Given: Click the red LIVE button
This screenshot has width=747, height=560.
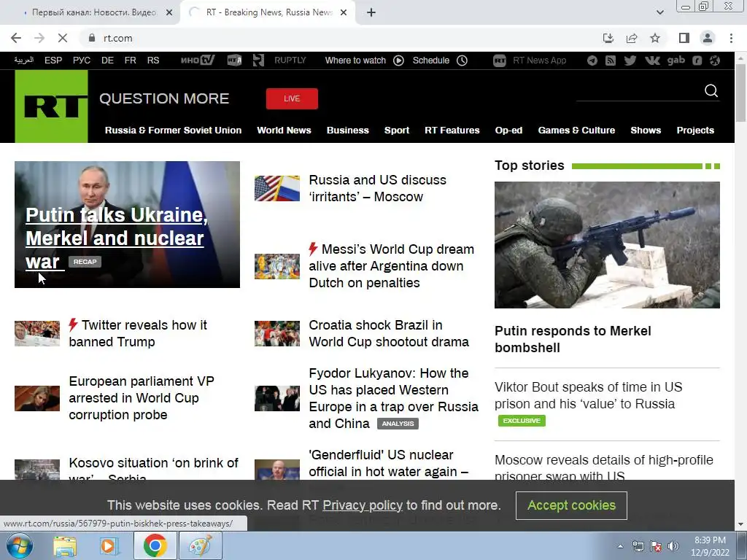Looking at the screenshot, I should (x=292, y=98).
